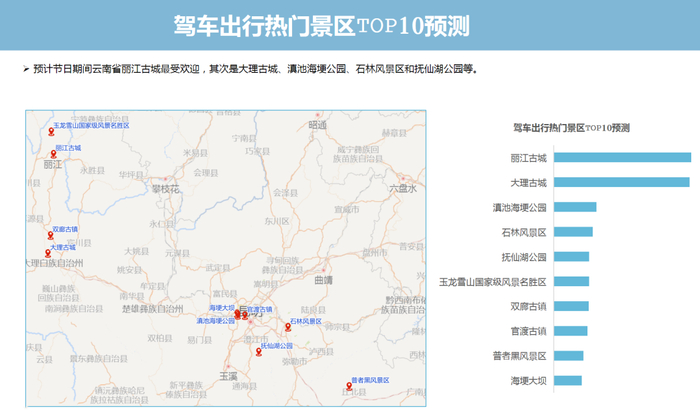
Task: Click the 曲靖 city label on the map
Action: [x=323, y=280]
